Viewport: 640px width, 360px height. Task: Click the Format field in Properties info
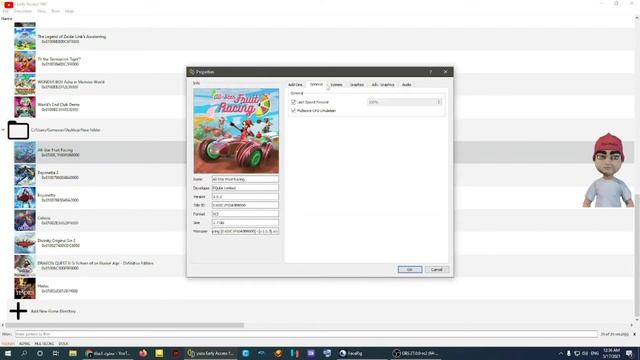point(245,214)
